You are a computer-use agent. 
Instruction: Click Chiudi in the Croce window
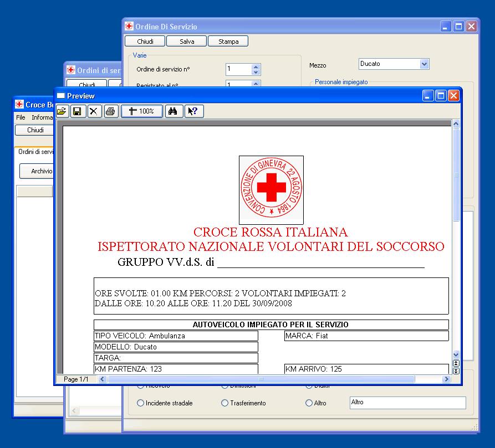click(34, 130)
